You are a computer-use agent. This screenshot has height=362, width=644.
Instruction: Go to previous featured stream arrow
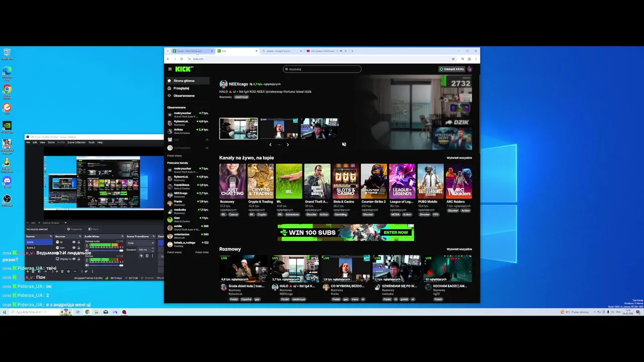pyautogui.click(x=270, y=145)
